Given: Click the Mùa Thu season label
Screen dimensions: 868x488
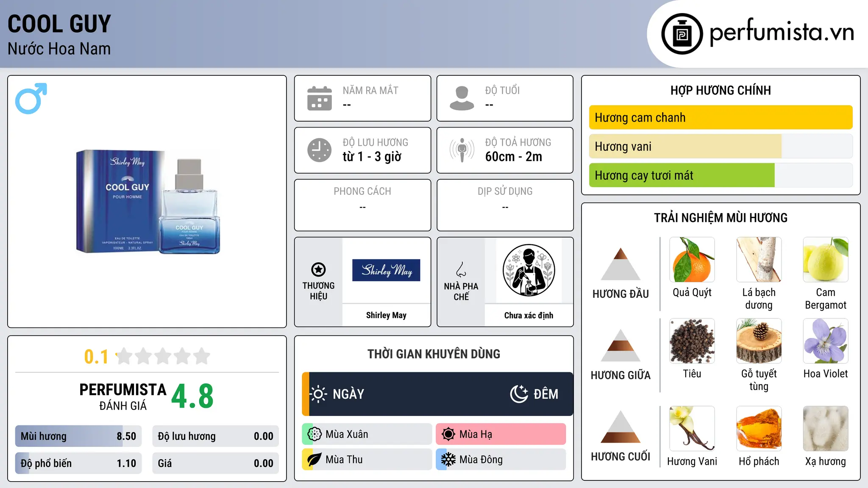Looking at the screenshot, I should [x=344, y=460].
